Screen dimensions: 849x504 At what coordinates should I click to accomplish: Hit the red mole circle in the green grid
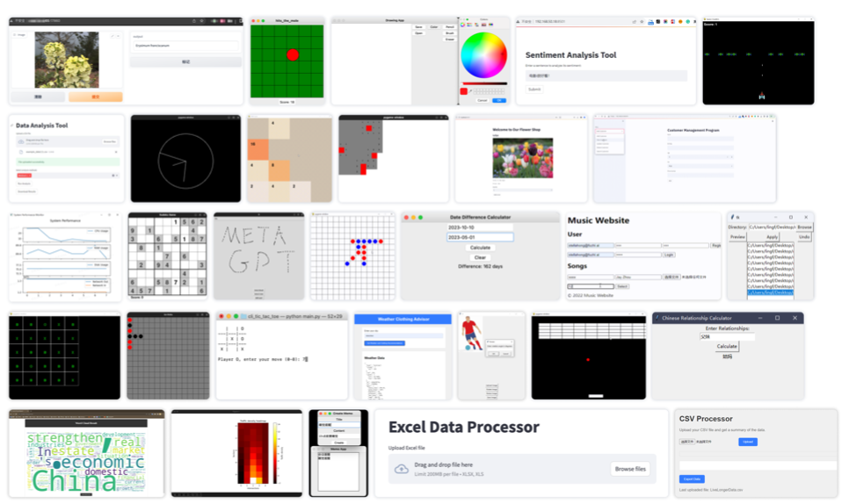[x=293, y=54]
